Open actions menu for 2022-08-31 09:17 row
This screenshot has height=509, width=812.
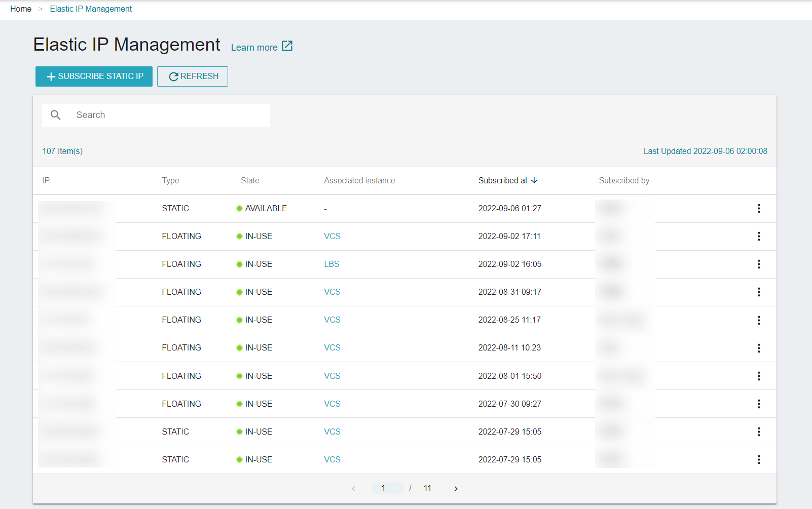click(759, 292)
